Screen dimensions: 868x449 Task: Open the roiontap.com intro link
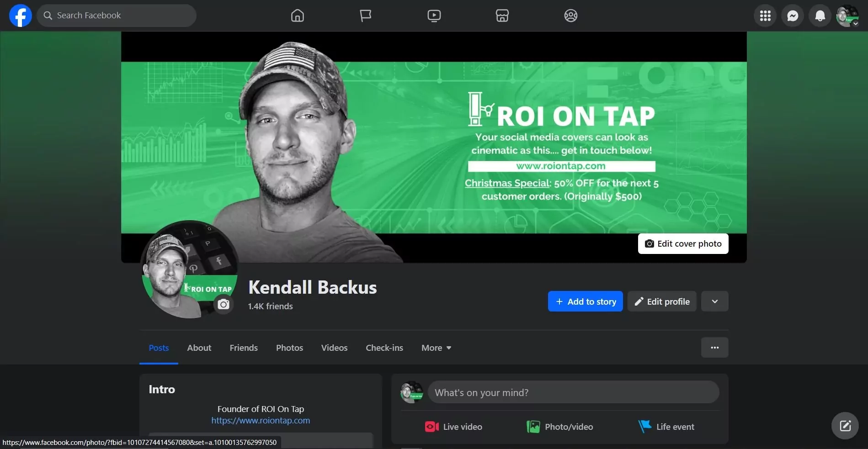(261, 421)
